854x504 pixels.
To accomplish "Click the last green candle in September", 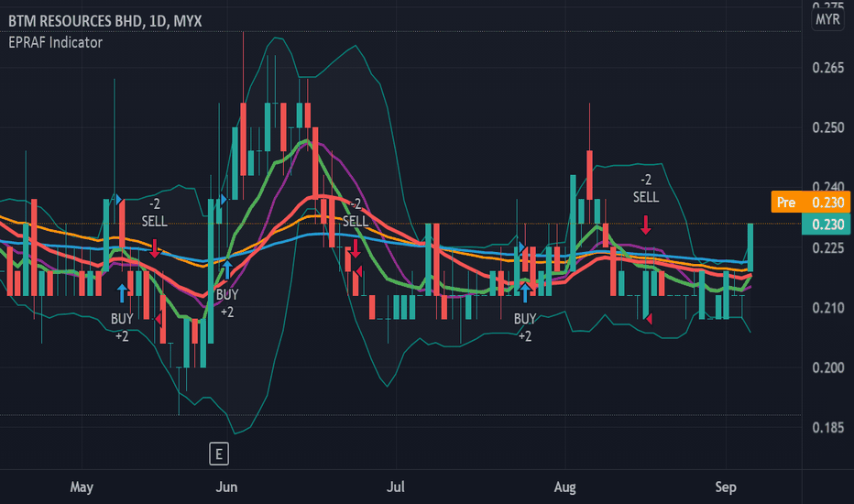I will point(750,247).
